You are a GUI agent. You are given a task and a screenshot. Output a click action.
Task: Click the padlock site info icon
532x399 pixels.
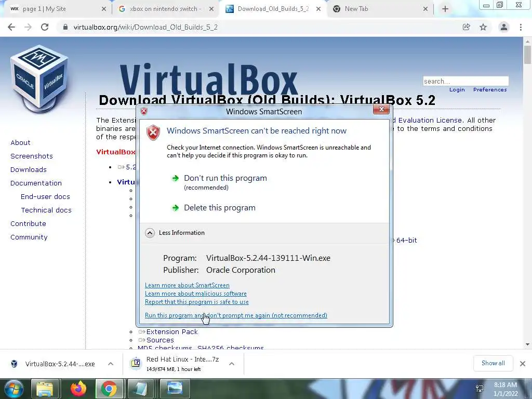click(x=65, y=27)
